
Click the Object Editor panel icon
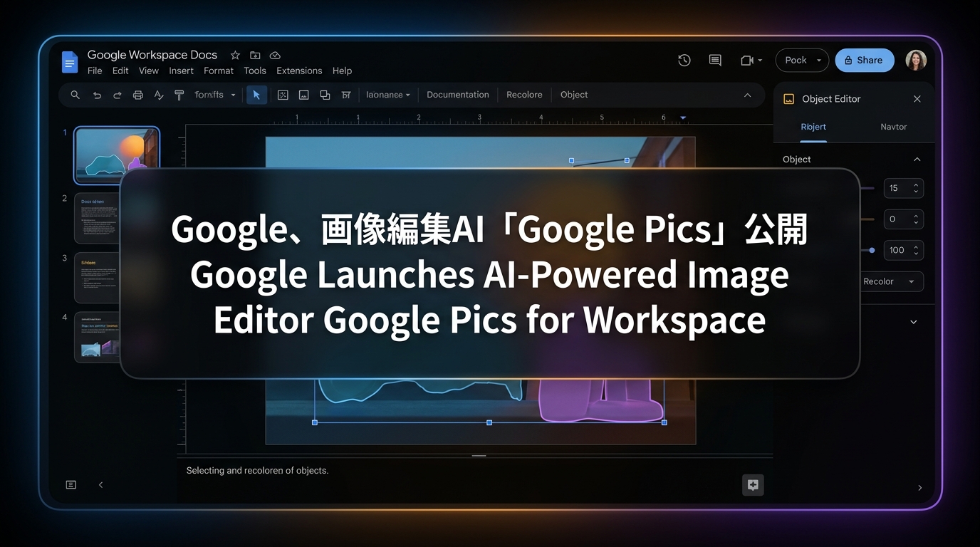(788, 99)
